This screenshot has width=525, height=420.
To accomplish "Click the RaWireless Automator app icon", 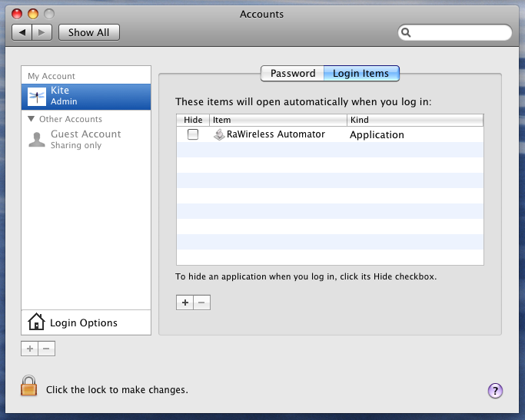I will click(219, 134).
